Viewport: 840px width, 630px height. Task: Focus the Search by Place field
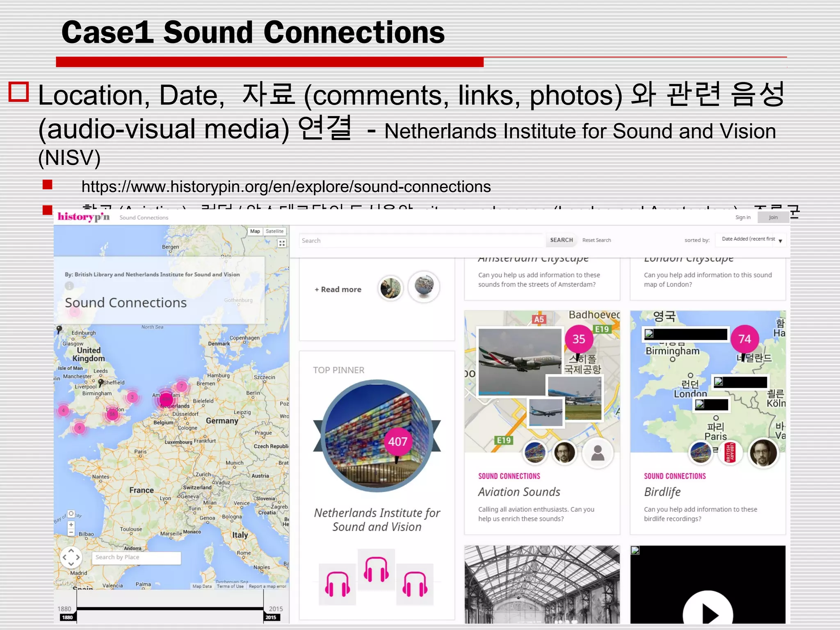click(136, 557)
